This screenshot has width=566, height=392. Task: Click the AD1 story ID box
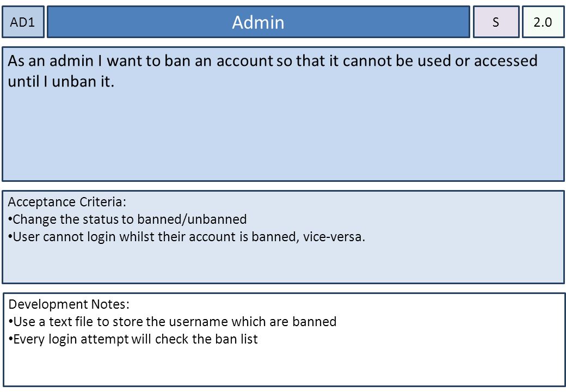(x=23, y=22)
